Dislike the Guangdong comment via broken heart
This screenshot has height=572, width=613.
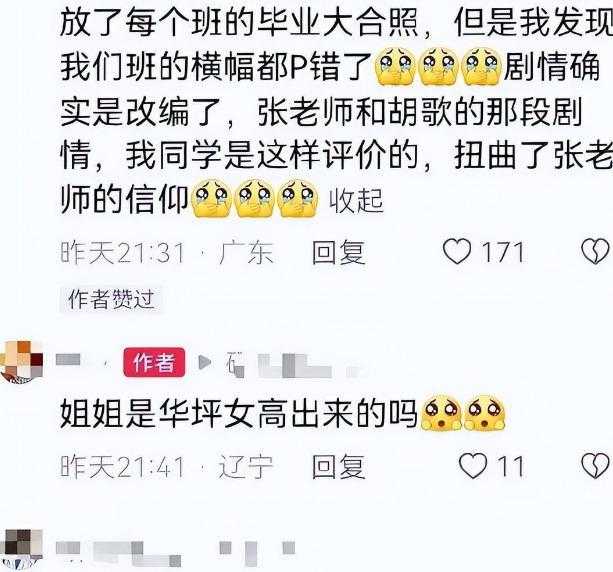(595, 252)
